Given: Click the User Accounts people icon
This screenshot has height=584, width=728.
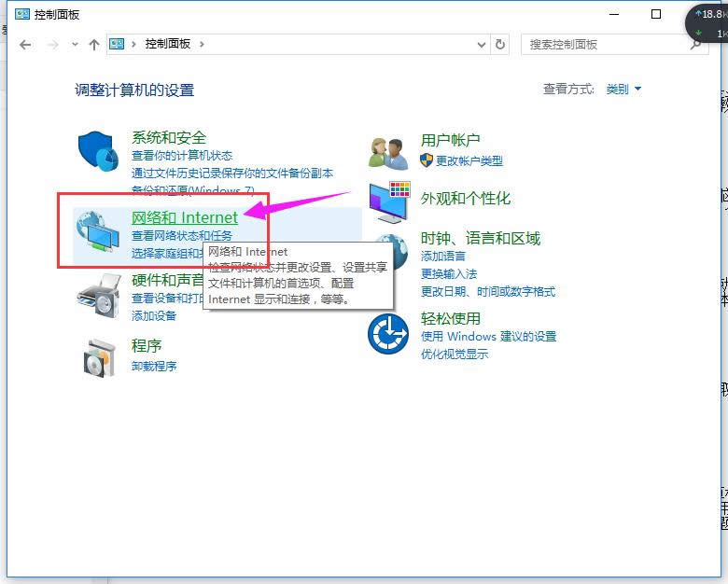Looking at the screenshot, I should tap(388, 151).
